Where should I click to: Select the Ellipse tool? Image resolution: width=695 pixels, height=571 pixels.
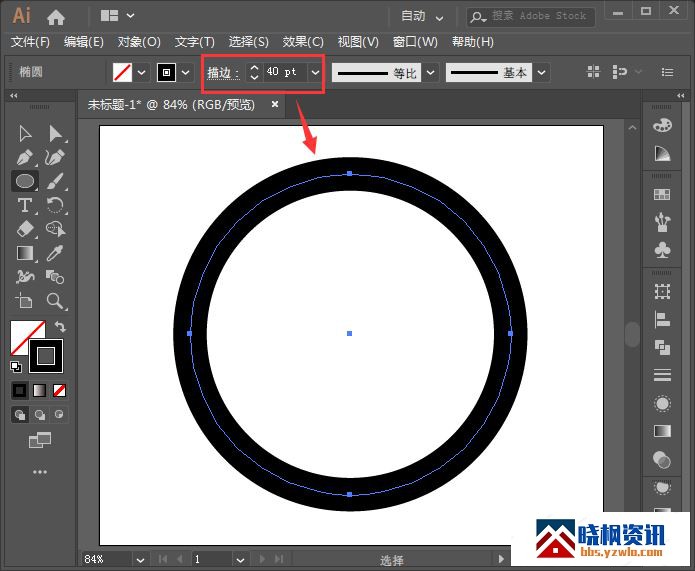click(25, 181)
